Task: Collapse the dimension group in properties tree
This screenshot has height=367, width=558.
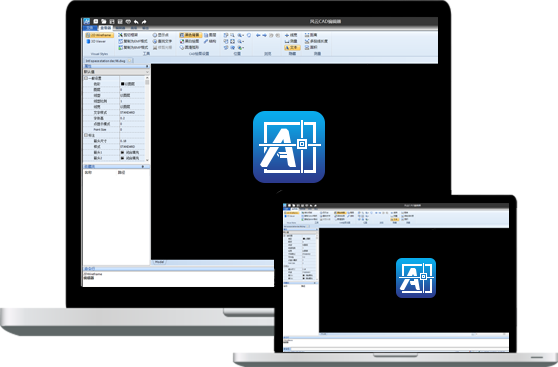Action: pyautogui.click(x=86, y=135)
